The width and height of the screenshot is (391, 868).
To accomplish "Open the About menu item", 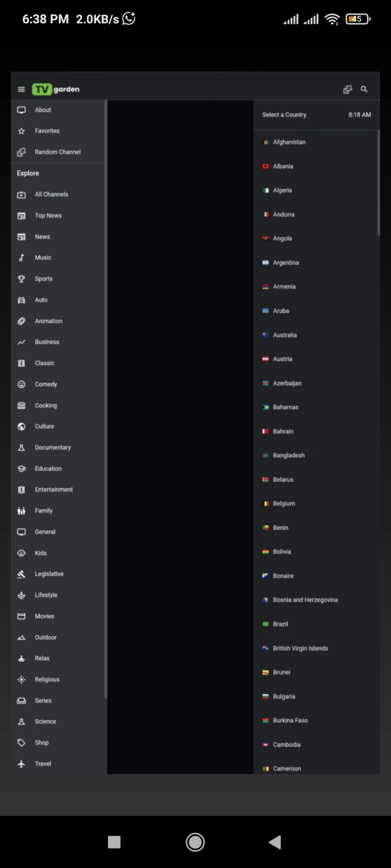I will tap(58, 110).
